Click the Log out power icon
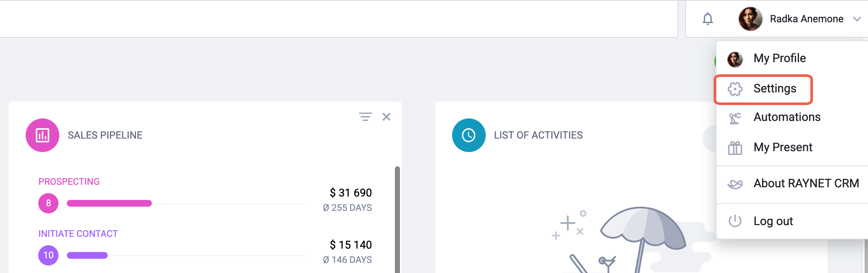 (x=735, y=221)
